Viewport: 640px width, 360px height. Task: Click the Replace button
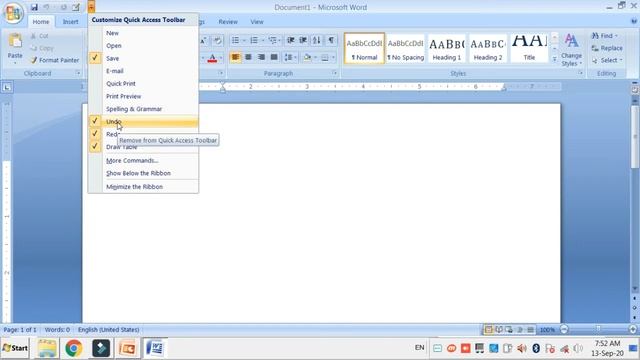pos(607,48)
